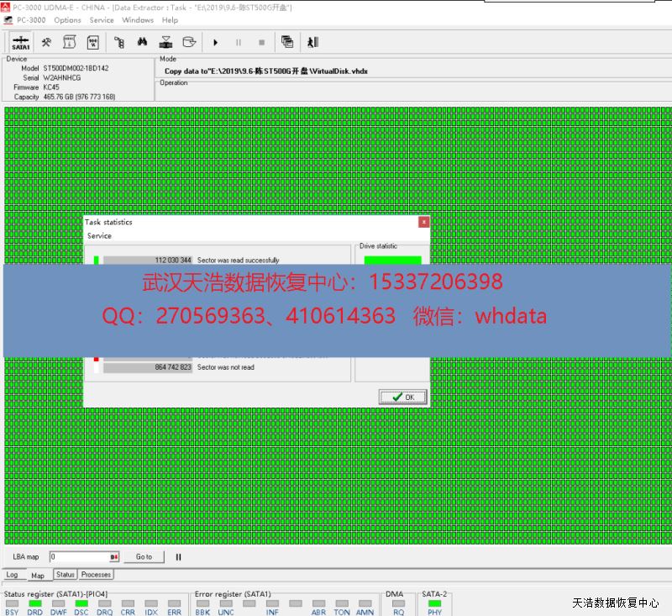The height and width of the screenshot is (616, 672).
Task: Click the pause icon beside Go to
Action: click(x=178, y=556)
